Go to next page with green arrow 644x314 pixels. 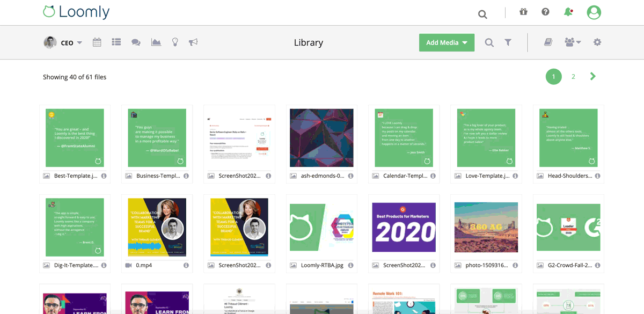tap(592, 76)
